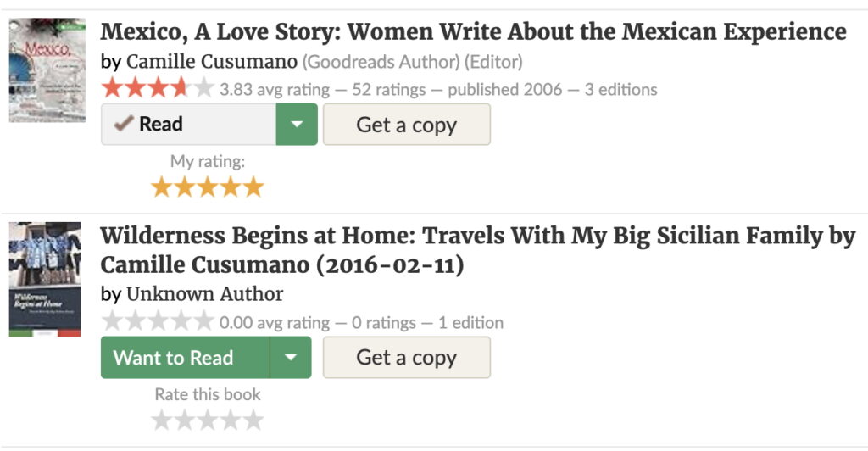Rate Wilderness Begins at Home one star
Viewport: 868px width, 451px height.
(162, 420)
